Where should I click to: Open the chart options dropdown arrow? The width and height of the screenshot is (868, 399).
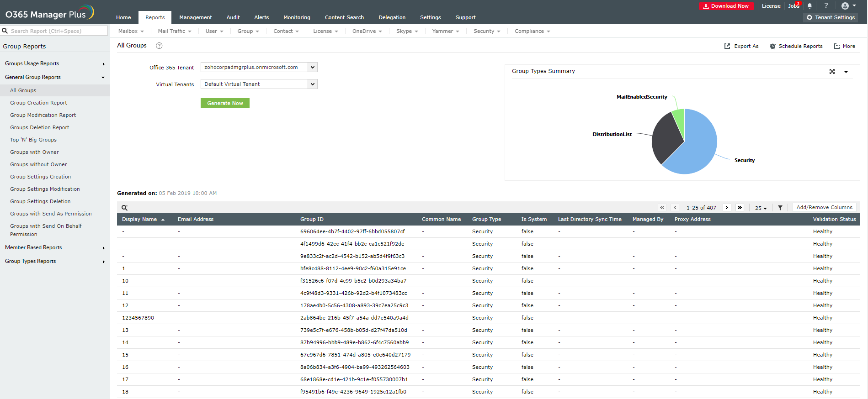tap(846, 72)
